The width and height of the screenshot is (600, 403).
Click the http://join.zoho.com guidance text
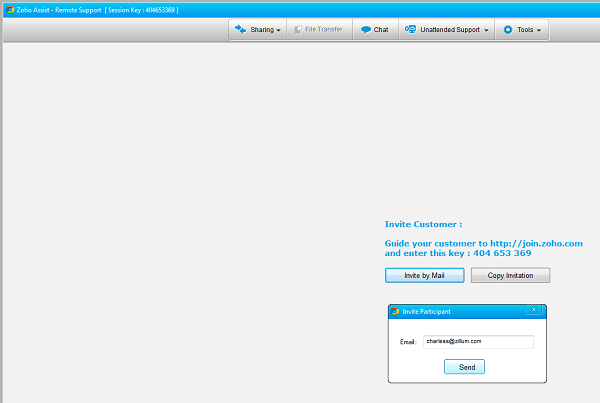point(536,243)
